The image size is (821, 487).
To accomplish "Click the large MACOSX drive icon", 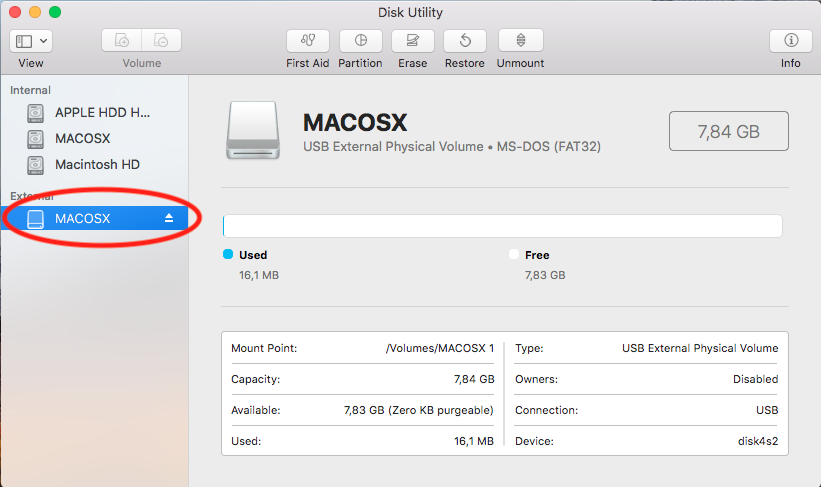I will click(254, 128).
